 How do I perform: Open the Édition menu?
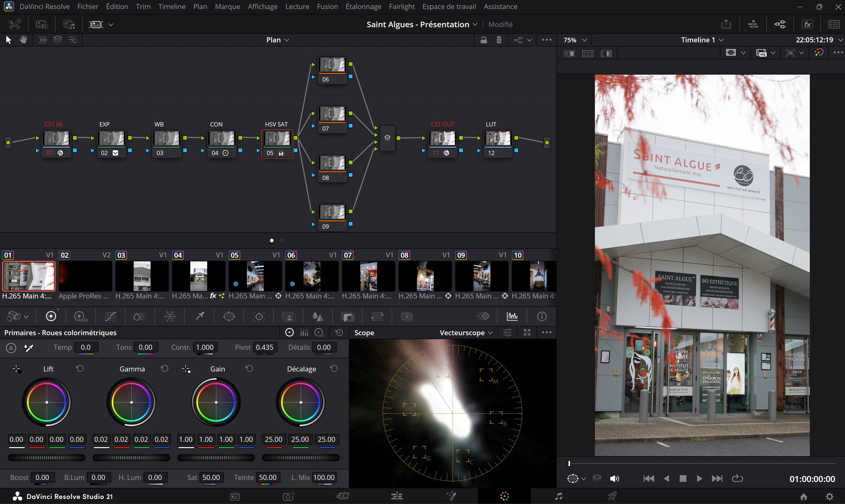(117, 6)
